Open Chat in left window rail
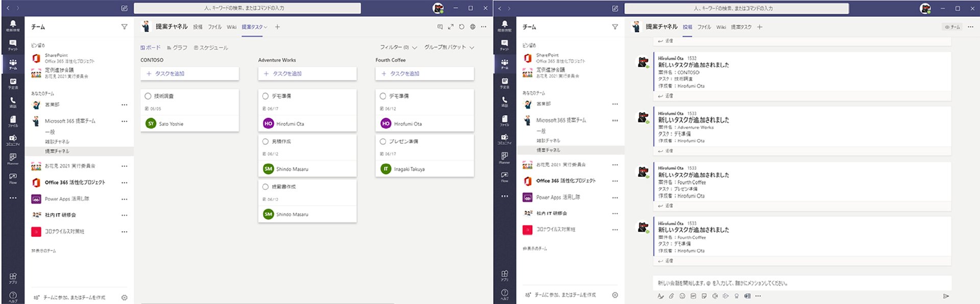The width and height of the screenshot is (980, 304). [13, 45]
